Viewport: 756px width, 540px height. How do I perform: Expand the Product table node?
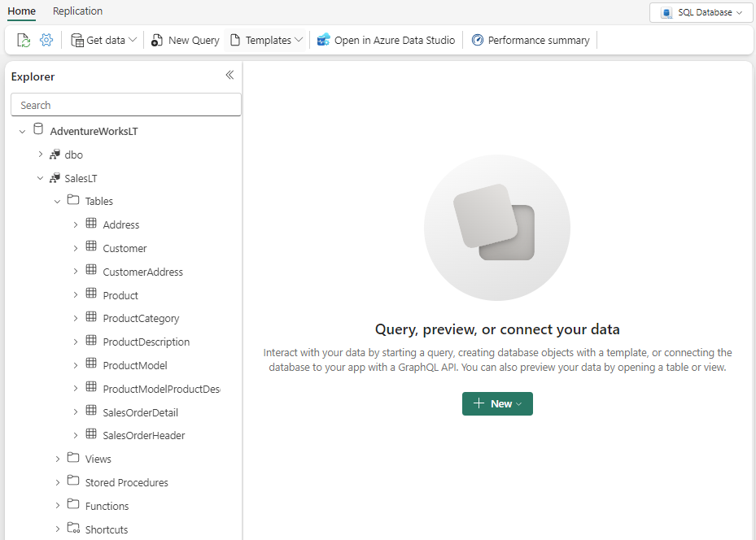point(76,295)
